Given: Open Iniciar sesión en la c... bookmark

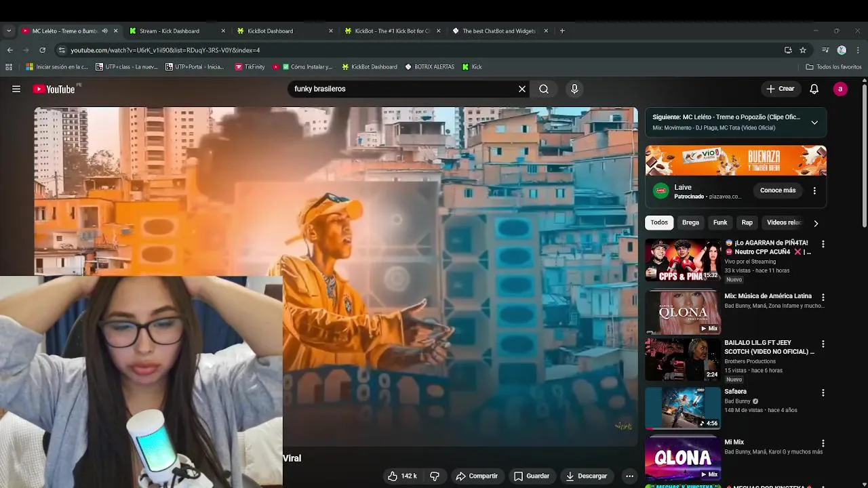Looking at the screenshot, I should [x=57, y=66].
